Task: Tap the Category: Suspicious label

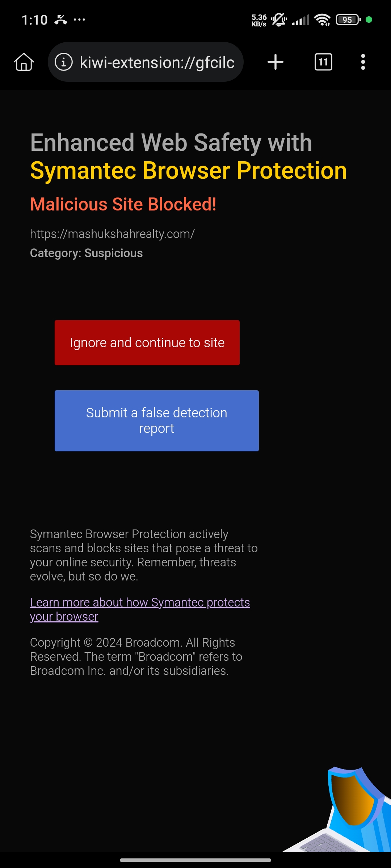Action: click(87, 253)
